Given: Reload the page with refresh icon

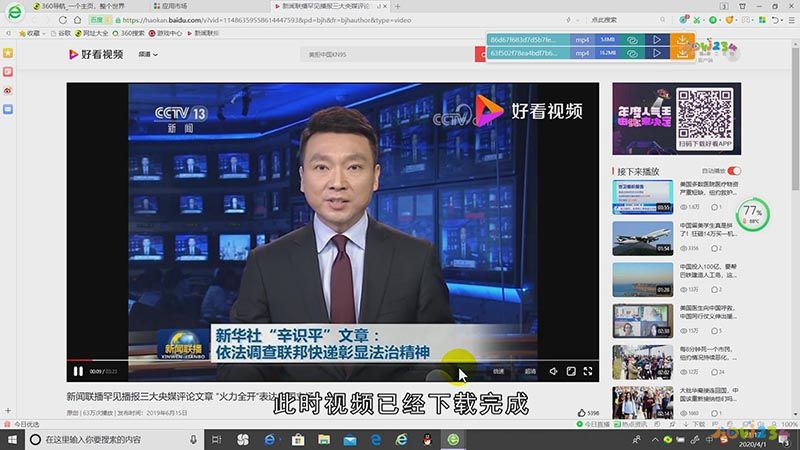Looking at the screenshot, I should (63, 20).
